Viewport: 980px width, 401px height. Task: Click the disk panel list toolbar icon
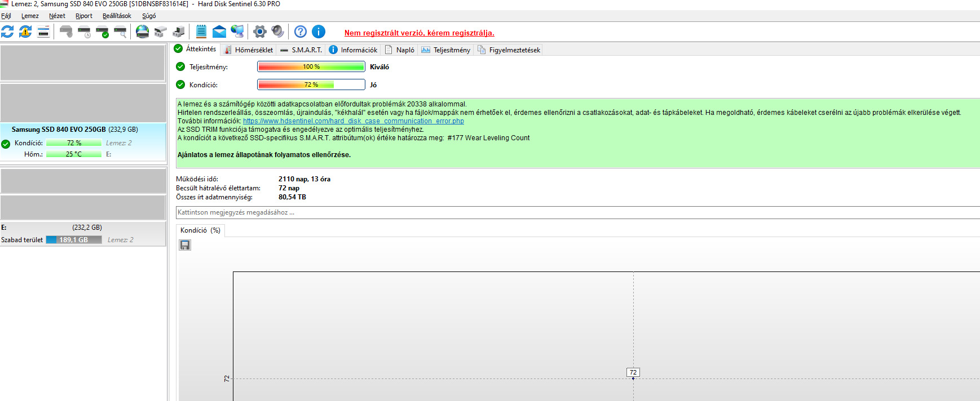tap(43, 32)
